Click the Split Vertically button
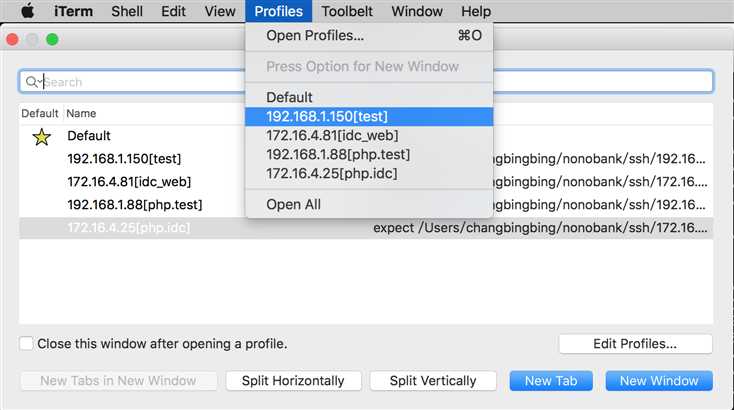734x410 pixels. (433, 381)
